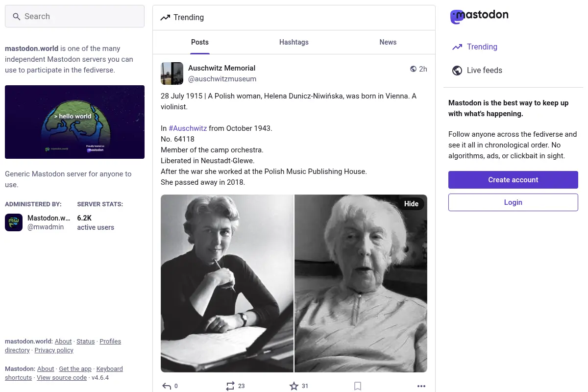The image size is (588, 392).
Task: Open the left photo of young woman
Action: (x=227, y=284)
